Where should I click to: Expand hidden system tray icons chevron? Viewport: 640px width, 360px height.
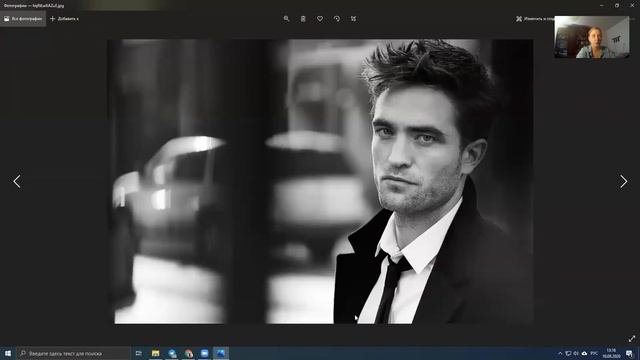coord(560,353)
